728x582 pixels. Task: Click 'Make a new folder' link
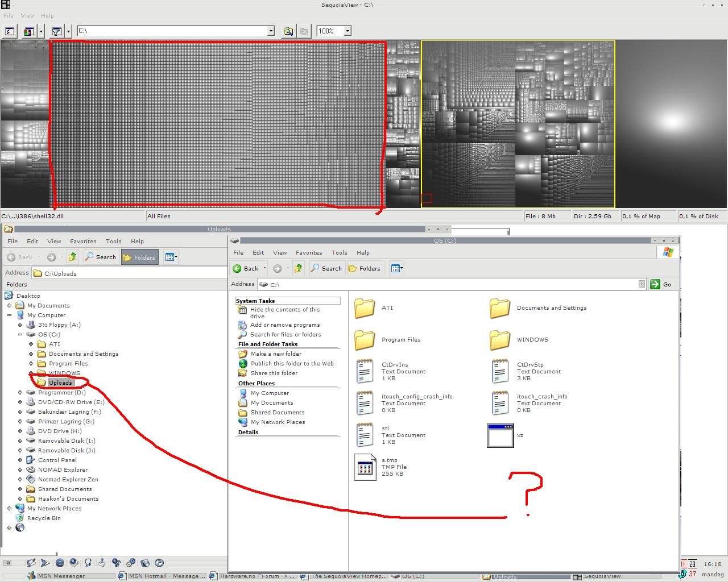(x=276, y=354)
